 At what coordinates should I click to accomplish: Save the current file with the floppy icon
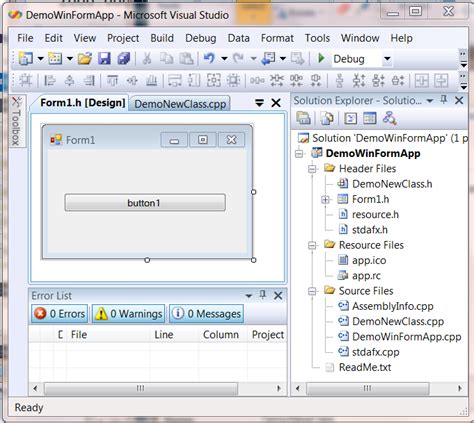[104, 59]
